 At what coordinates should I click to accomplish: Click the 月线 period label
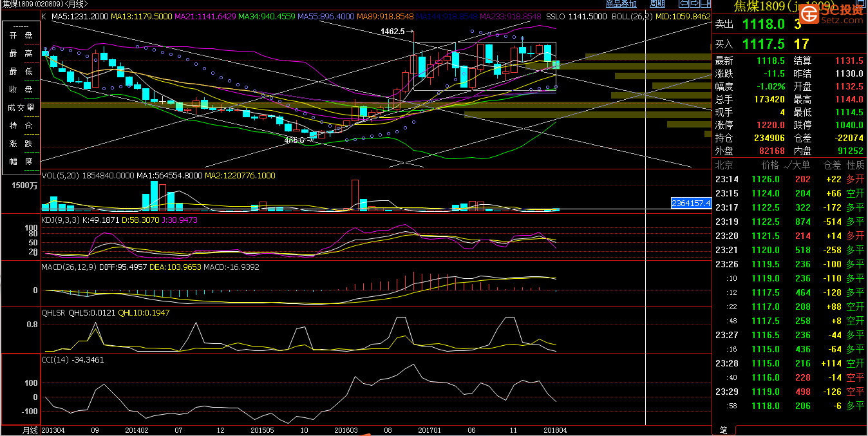coord(30,430)
